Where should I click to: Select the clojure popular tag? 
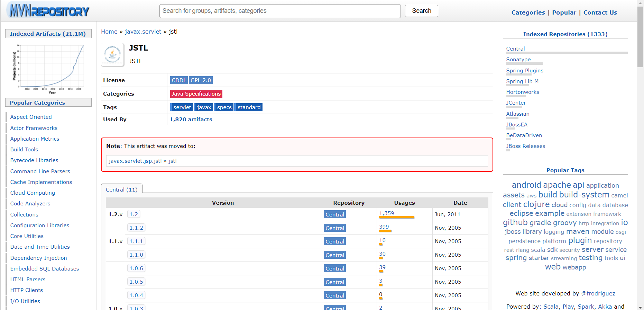536,204
